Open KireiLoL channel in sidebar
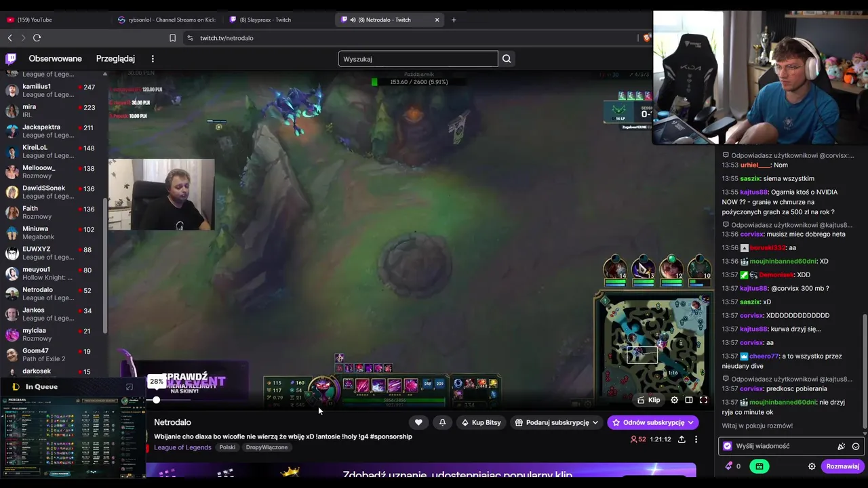The height and width of the screenshot is (488, 868). [x=51, y=151]
